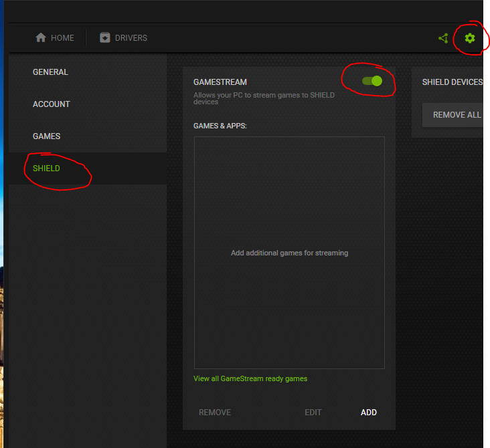The width and height of the screenshot is (490, 448).
Task: Click the GAMESTREAM heading text
Action: (220, 82)
